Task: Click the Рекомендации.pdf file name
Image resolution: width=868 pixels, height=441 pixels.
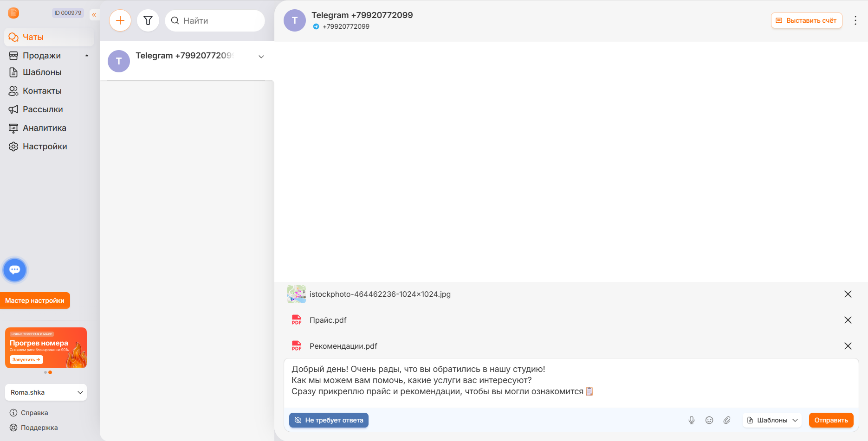Action: [343, 346]
